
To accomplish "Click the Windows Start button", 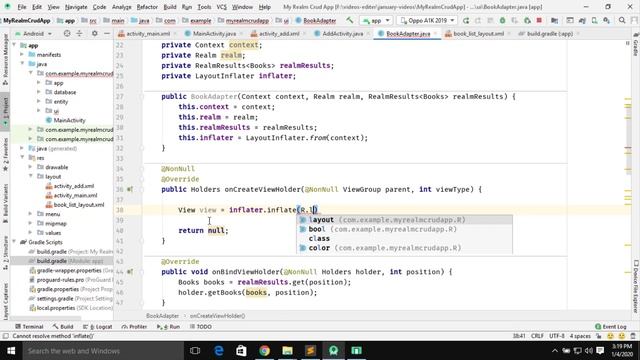I will [11, 351].
